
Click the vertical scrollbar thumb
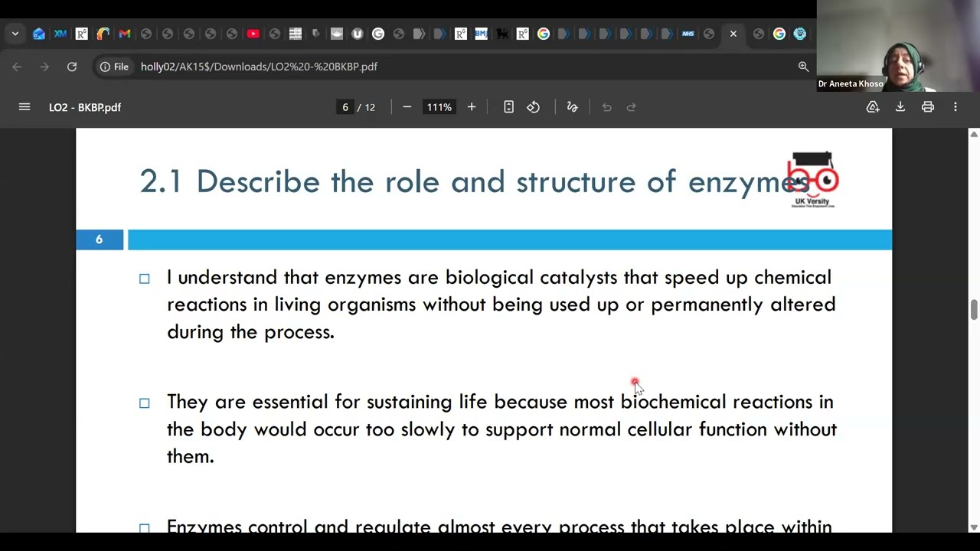click(974, 311)
